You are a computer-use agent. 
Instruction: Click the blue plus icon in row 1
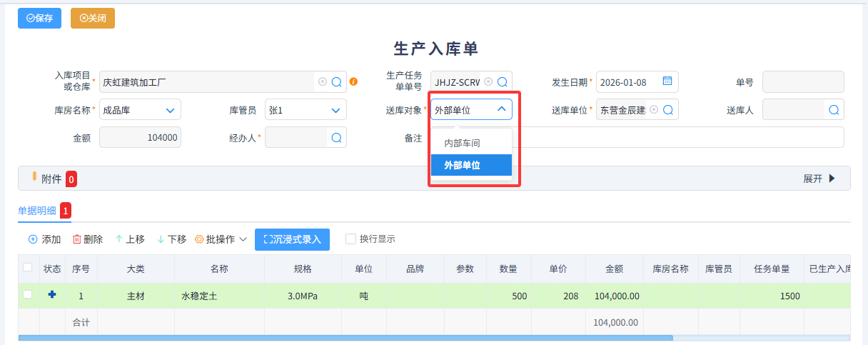51,295
